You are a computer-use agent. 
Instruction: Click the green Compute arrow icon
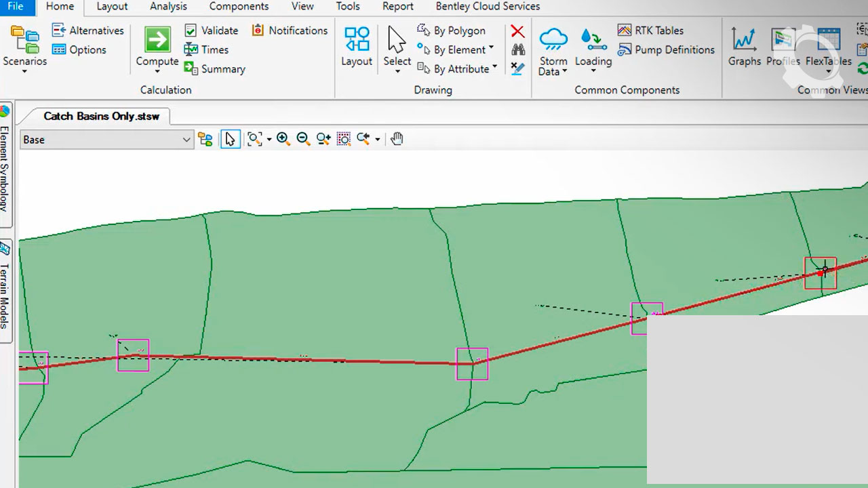pyautogui.click(x=157, y=39)
